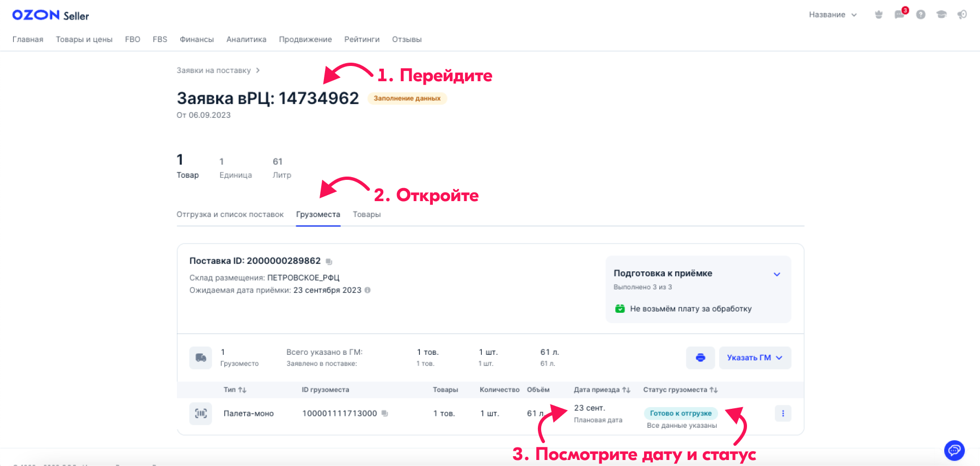Copy cargo place ID 100001111713000
The width and height of the screenshot is (980, 466).
[385, 414]
